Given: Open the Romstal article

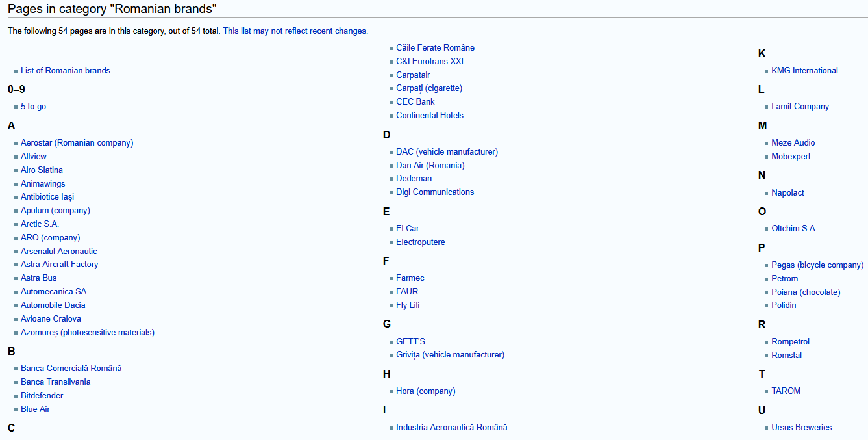Looking at the screenshot, I should pos(786,355).
